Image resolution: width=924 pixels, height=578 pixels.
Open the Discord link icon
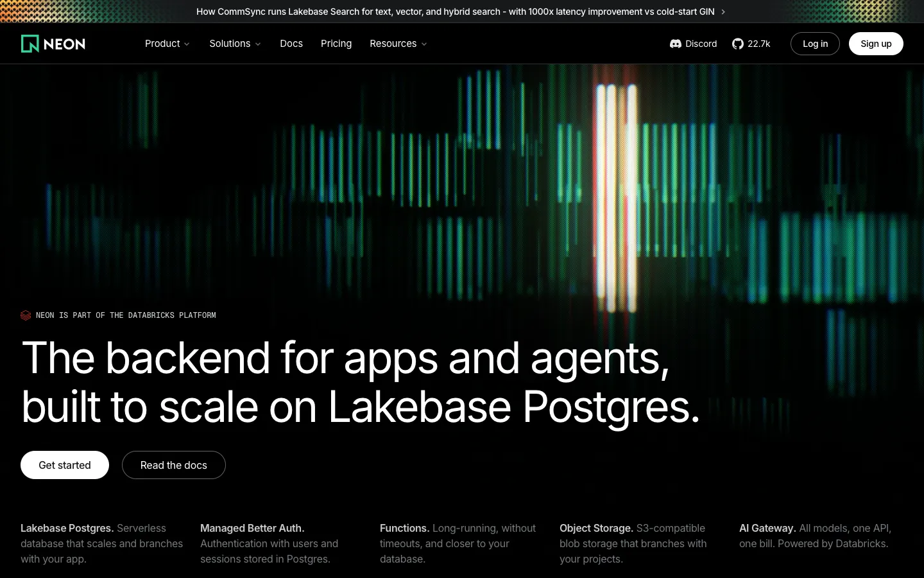[676, 44]
